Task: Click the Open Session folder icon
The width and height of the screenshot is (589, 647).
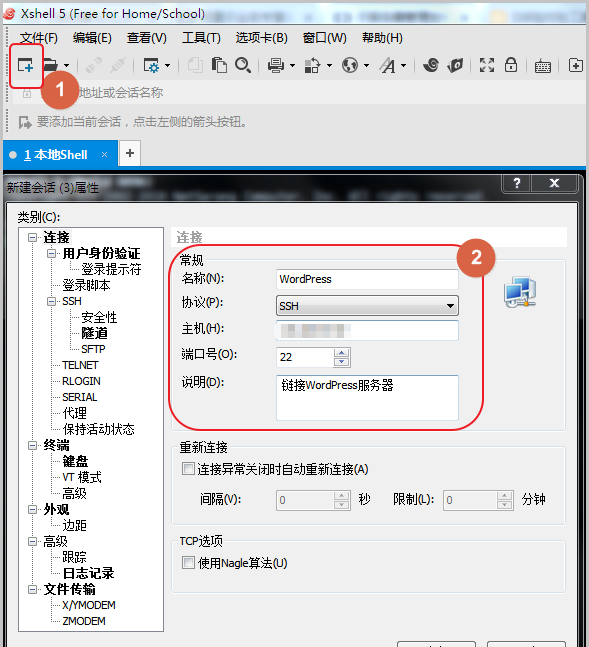Action: coord(50,65)
